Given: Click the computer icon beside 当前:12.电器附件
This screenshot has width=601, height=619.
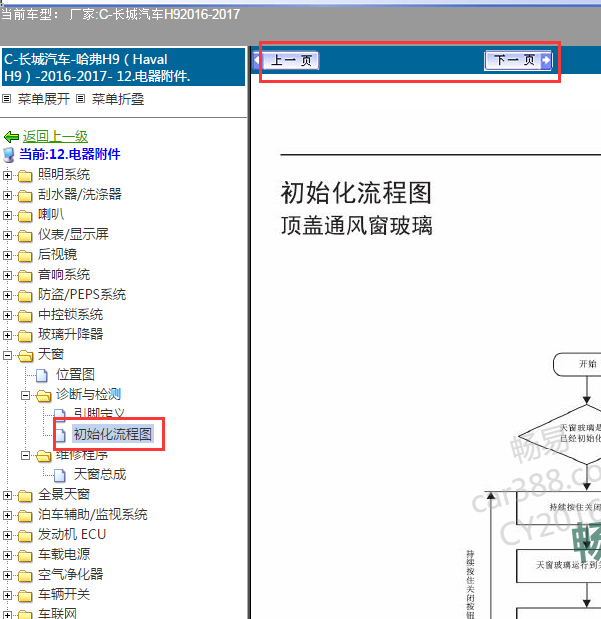Looking at the screenshot, I should click(9, 155).
